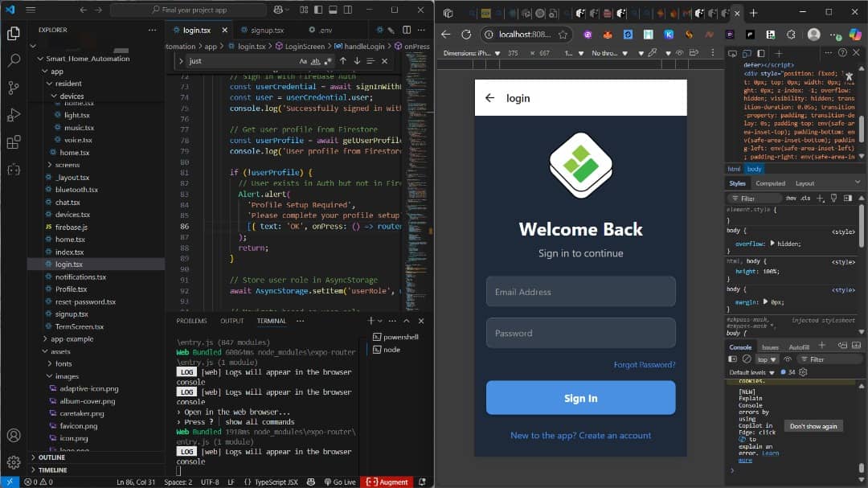Image resolution: width=868 pixels, height=488 pixels.
Task: Click the browser refresh button
Action: coord(466,35)
